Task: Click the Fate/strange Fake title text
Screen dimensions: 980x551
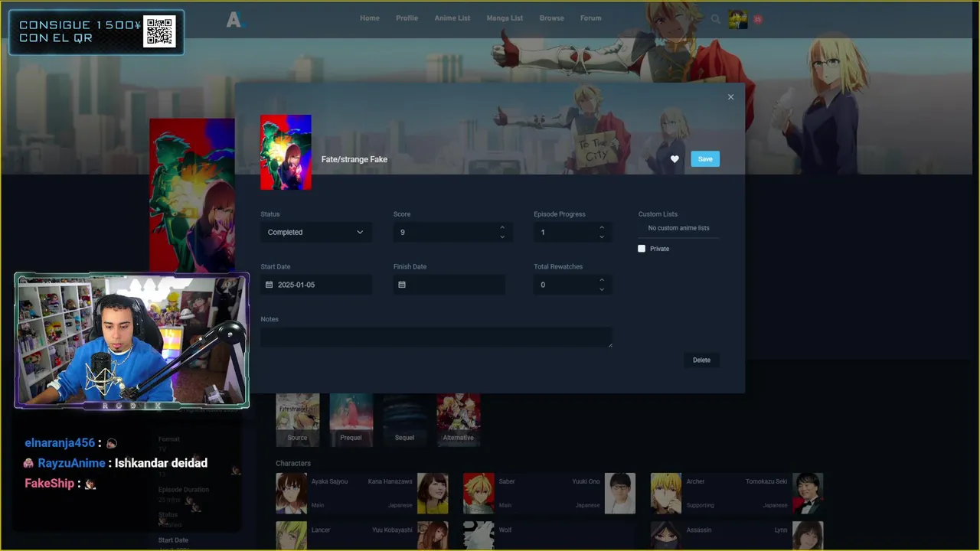Action: pos(354,159)
